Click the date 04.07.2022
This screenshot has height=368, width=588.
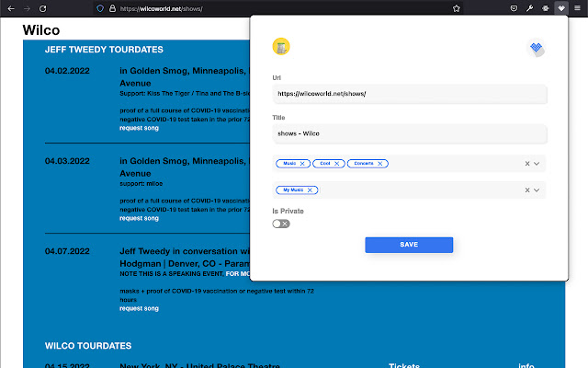[67, 251]
